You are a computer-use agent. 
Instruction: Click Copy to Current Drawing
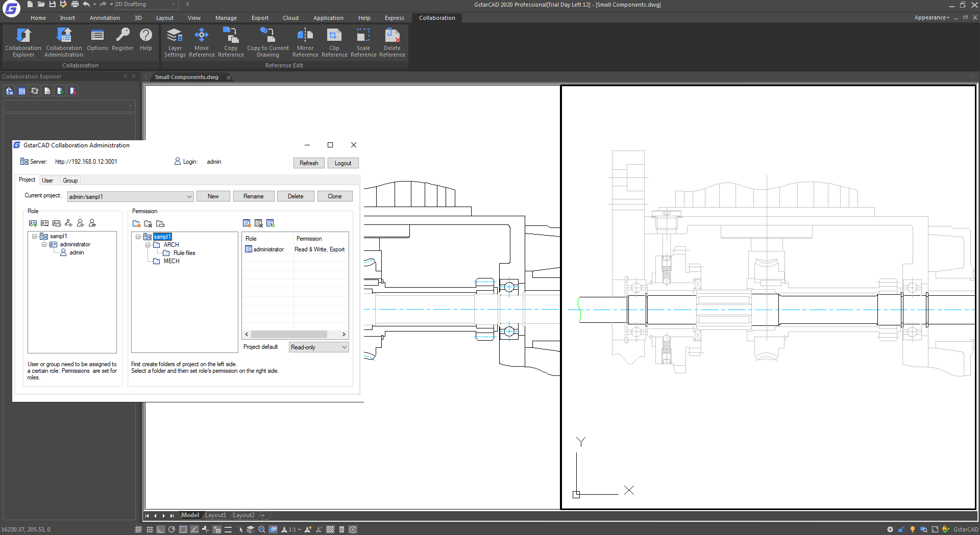point(268,42)
